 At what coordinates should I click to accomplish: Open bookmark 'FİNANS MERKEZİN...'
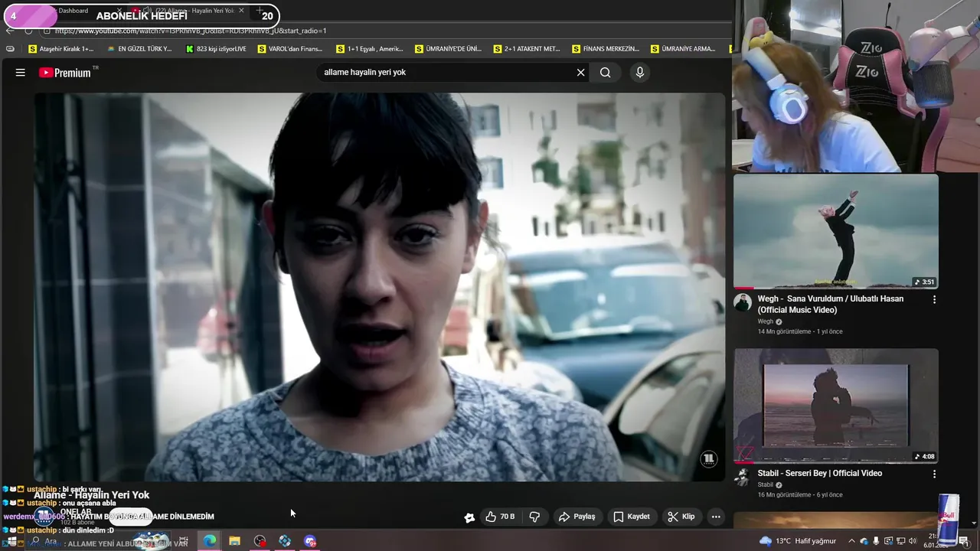(606, 49)
